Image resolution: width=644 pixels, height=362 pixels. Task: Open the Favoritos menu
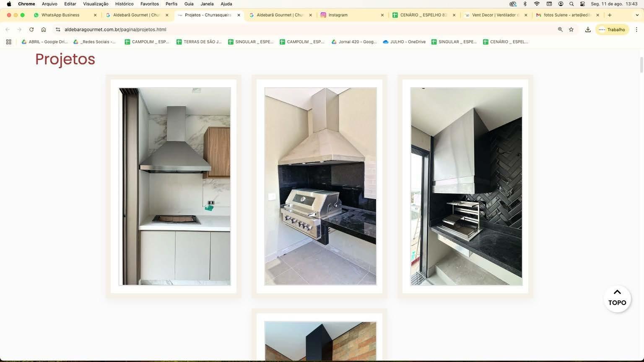150,4
